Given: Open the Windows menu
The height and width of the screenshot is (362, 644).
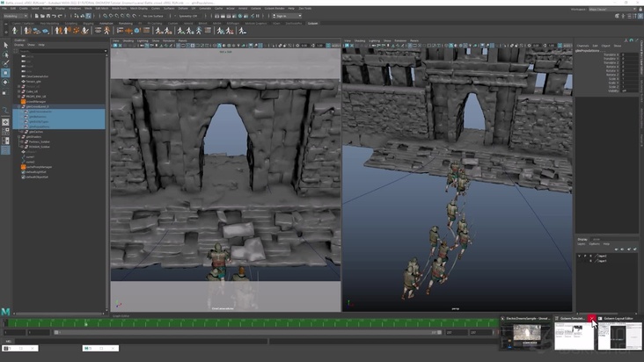Looking at the screenshot, I should click(x=74, y=8).
